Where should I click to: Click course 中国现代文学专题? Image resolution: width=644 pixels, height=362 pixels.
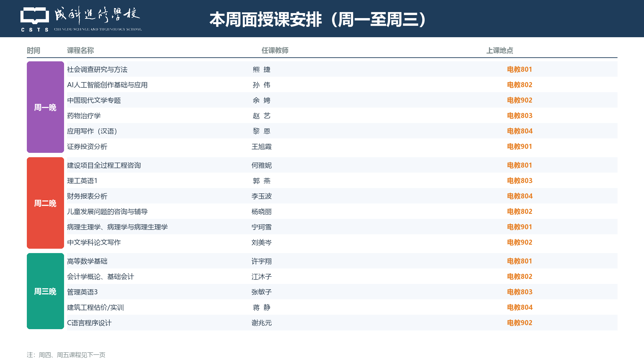[94, 100]
